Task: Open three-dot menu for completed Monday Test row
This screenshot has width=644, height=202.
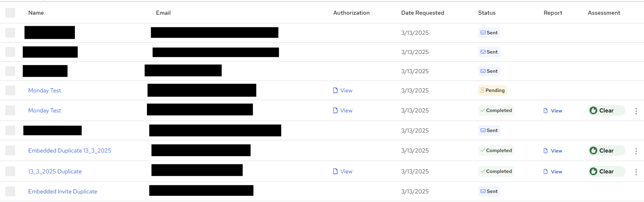Action: 636,111
